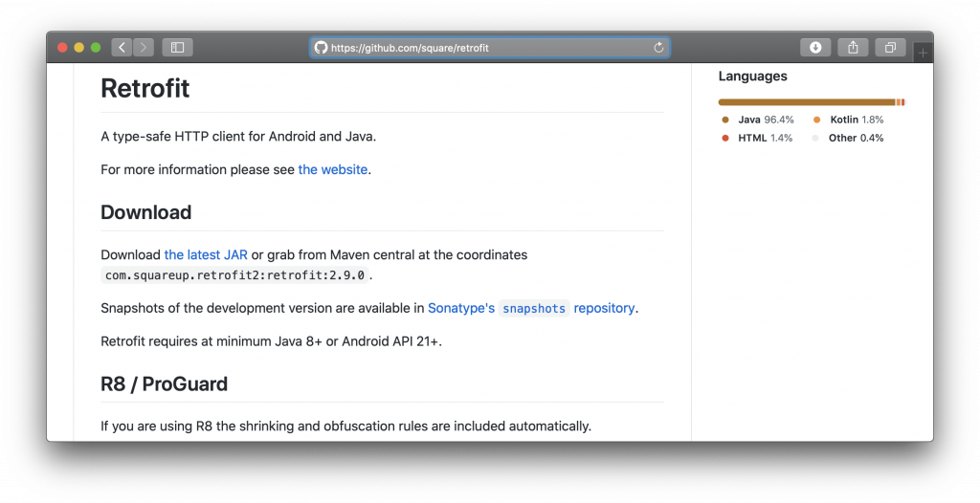This screenshot has width=980, height=503.
Task: Click the GitHub favicon in address bar
Action: (322, 48)
